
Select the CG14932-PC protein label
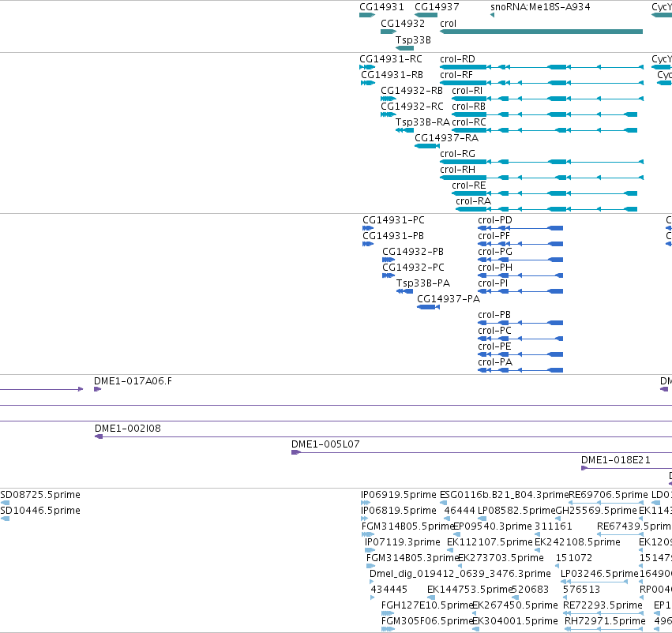click(x=413, y=268)
